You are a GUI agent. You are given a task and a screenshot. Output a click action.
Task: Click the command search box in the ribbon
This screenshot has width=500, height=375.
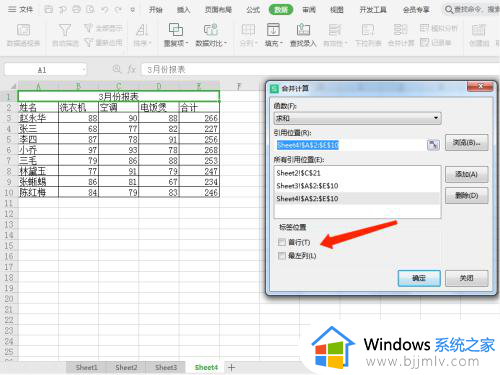[472, 10]
